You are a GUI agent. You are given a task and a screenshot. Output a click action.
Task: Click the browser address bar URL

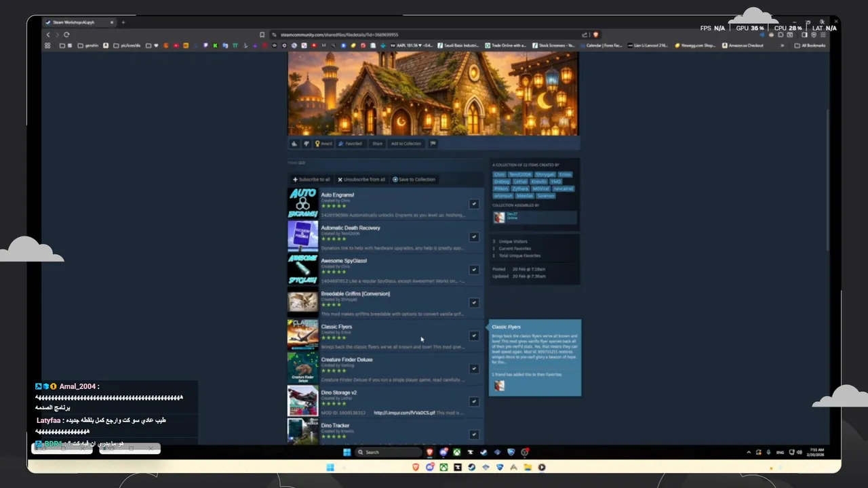point(339,35)
